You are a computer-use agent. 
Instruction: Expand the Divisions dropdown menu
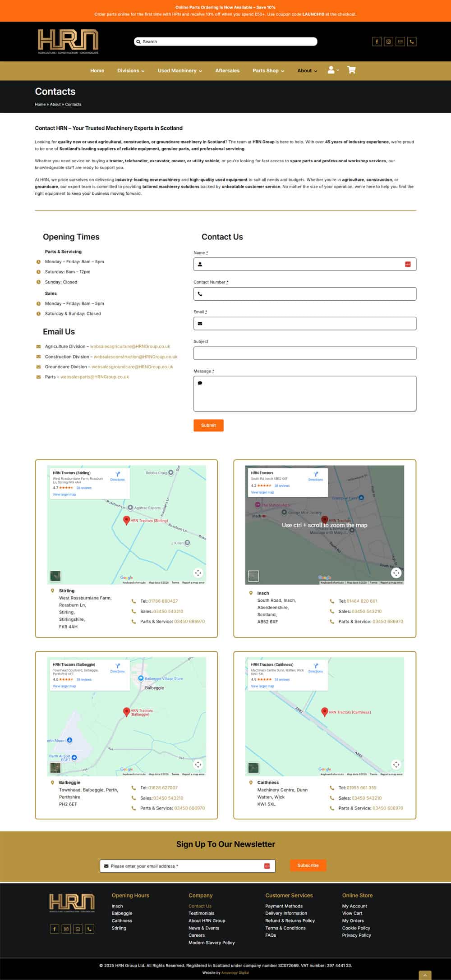click(x=131, y=71)
